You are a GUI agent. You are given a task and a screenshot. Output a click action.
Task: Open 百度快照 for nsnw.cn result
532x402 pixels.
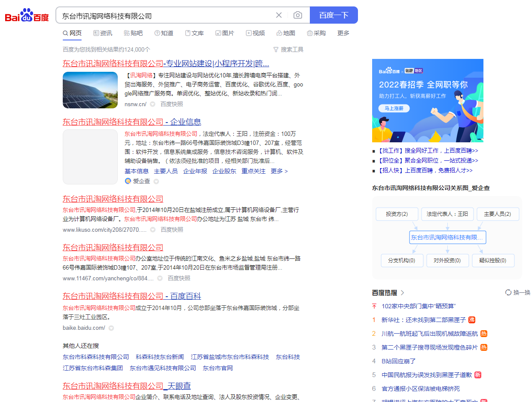(172, 104)
